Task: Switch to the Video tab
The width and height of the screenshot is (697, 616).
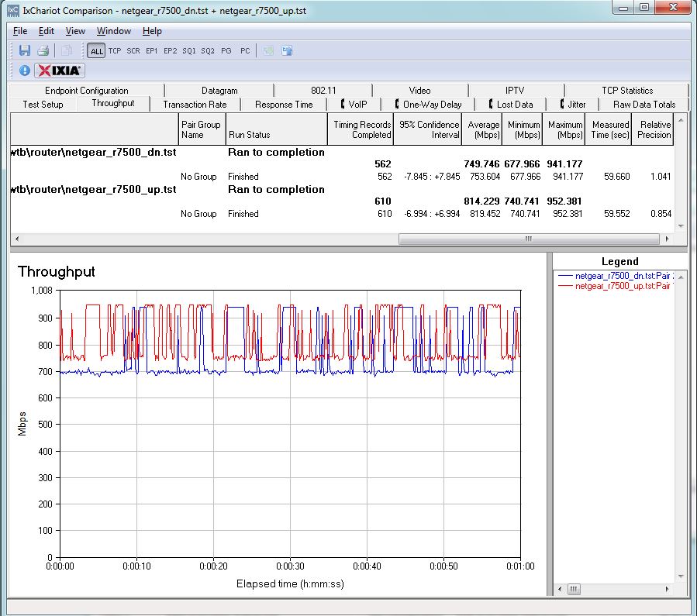Action: pos(419,90)
